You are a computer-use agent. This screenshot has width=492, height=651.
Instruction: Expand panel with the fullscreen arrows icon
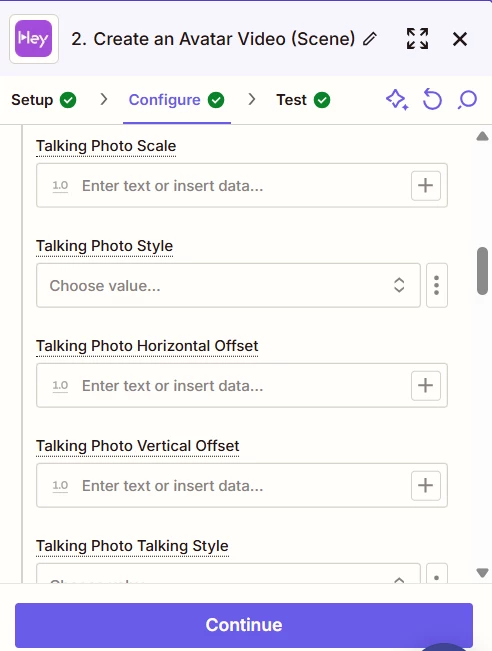(417, 39)
